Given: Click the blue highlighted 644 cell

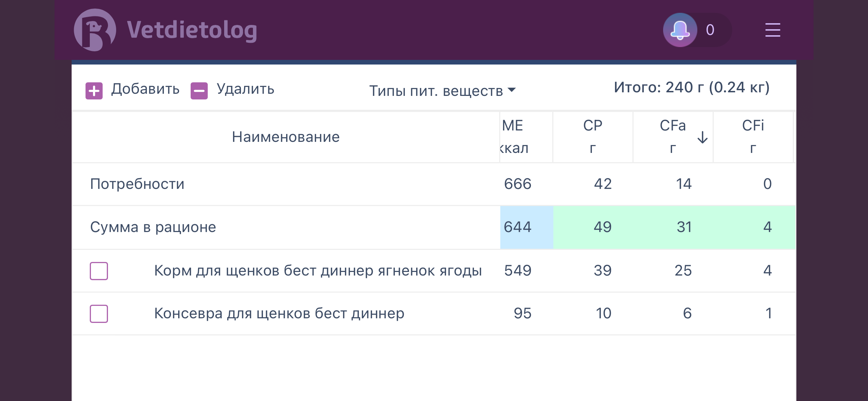Looking at the screenshot, I should click(527, 227).
